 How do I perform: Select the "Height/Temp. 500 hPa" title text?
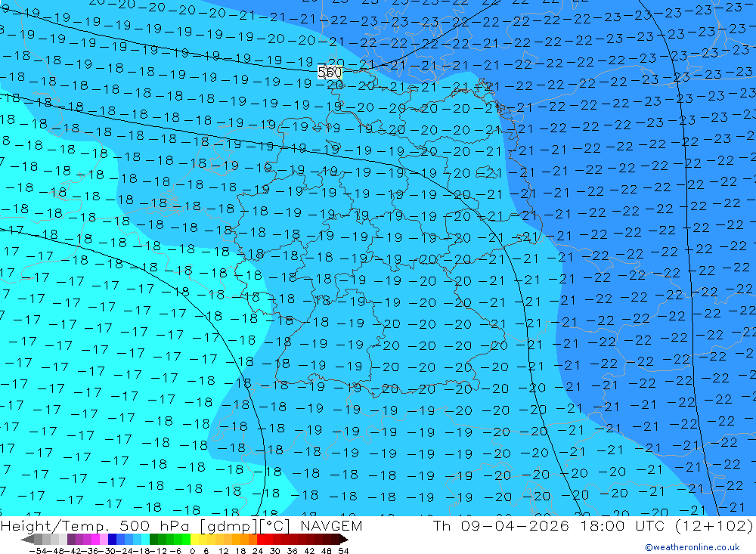[x=95, y=526]
